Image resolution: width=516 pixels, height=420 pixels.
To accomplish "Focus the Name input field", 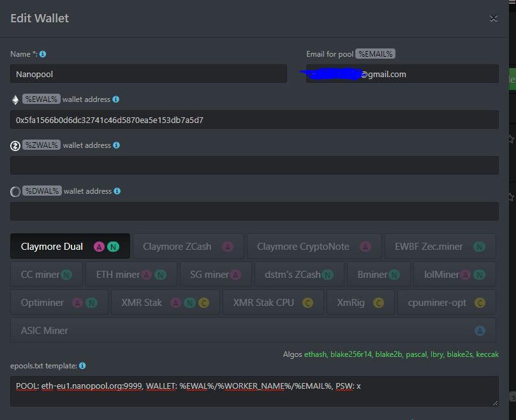I will [x=149, y=74].
